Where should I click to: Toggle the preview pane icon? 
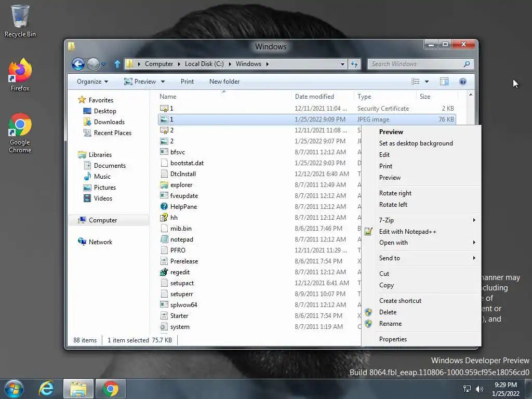444,82
